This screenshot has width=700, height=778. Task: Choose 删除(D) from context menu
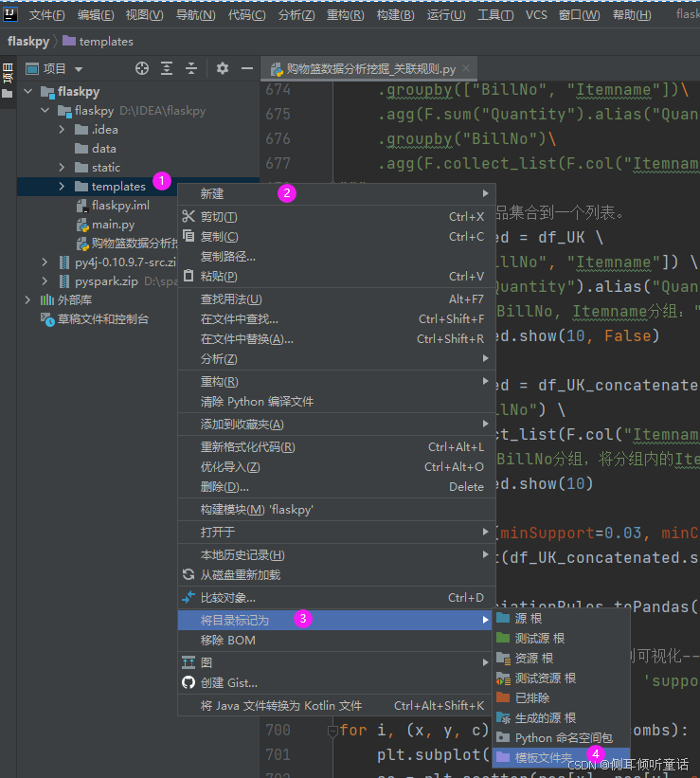click(336, 487)
